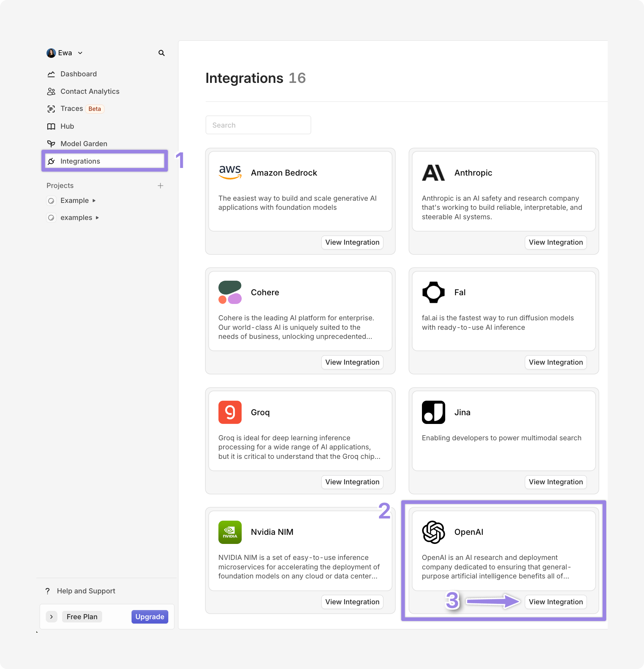View Integration for Cohere
The image size is (644, 669).
[x=352, y=362]
